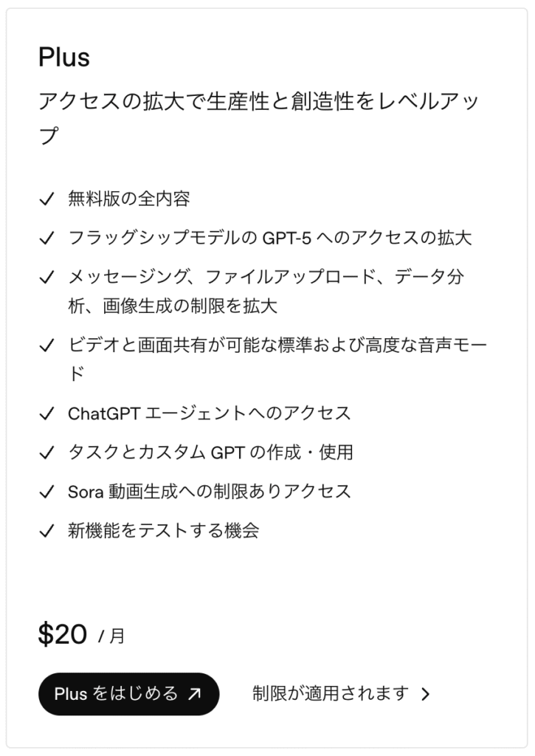
Task: Click the checkmark beside タスクとカスタム GPT
Action: (x=46, y=453)
